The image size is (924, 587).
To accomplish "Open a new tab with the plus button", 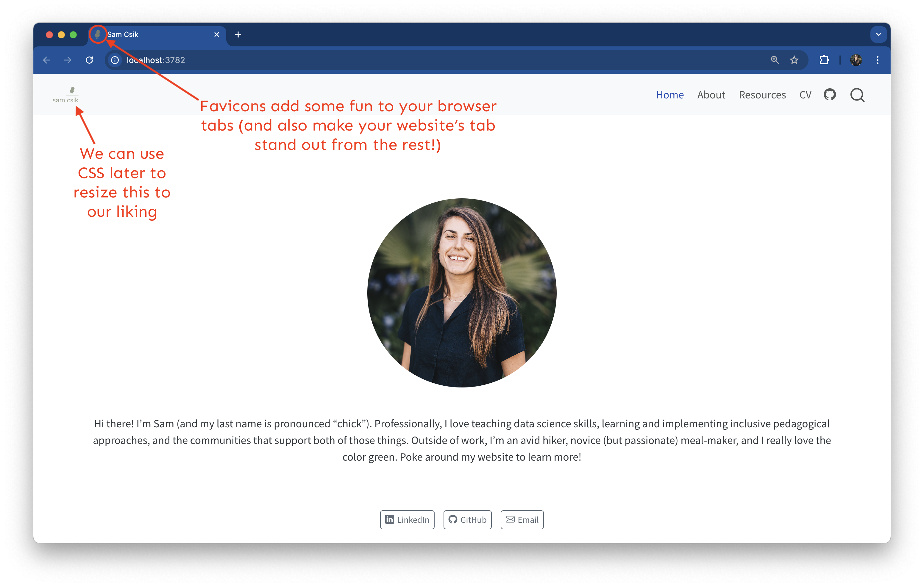I will pyautogui.click(x=238, y=34).
